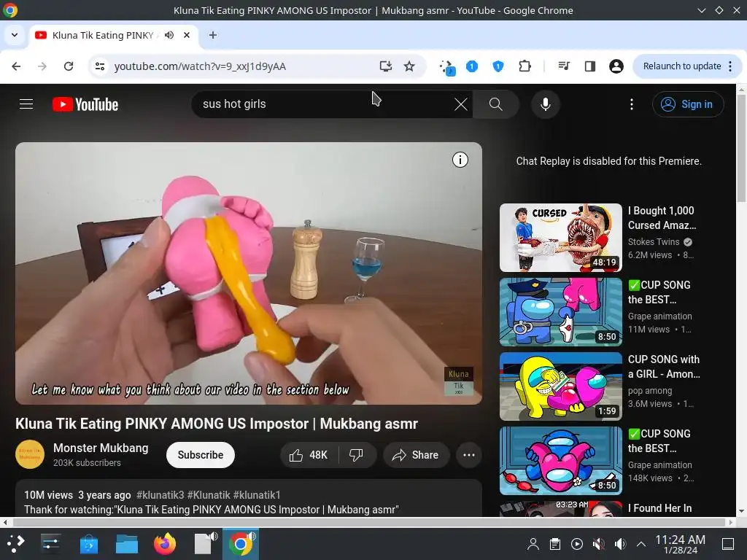
Task: Dislike the video with thumbs down
Action: pyautogui.click(x=356, y=455)
